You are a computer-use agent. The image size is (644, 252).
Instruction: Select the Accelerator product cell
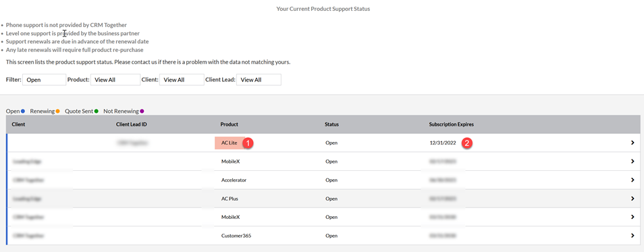pos(234,180)
